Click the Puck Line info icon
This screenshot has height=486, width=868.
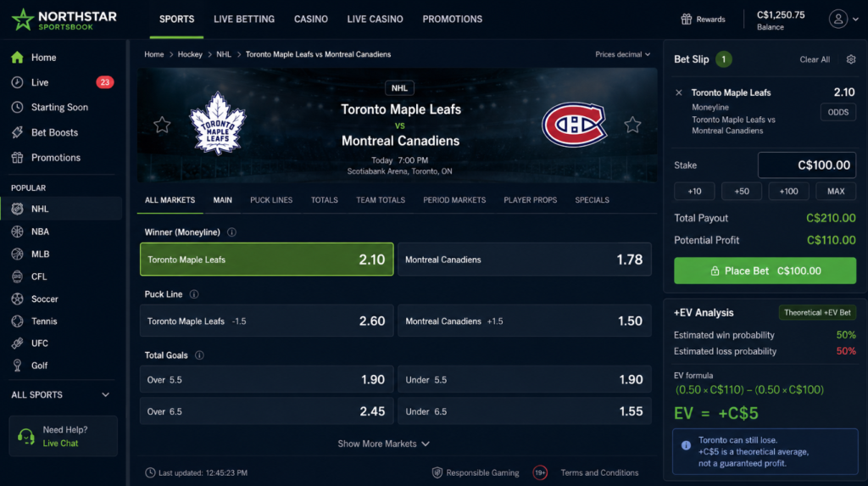coord(194,294)
